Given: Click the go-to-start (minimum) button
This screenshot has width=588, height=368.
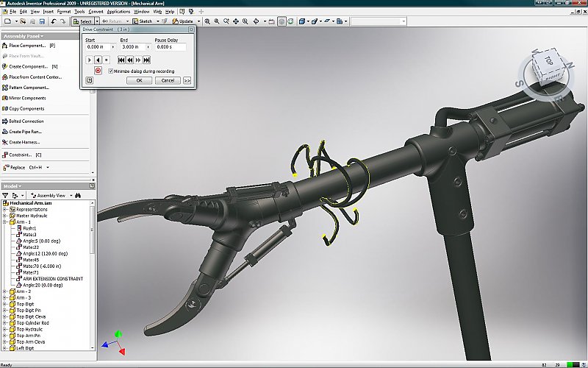Looking at the screenshot, I should tap(121, 60).
